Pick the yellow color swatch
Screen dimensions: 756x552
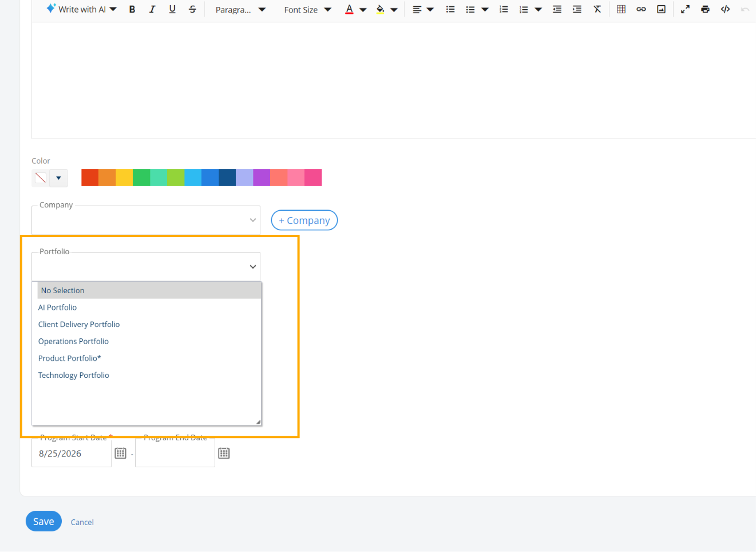pyautogui.click(x=124, y=178)
